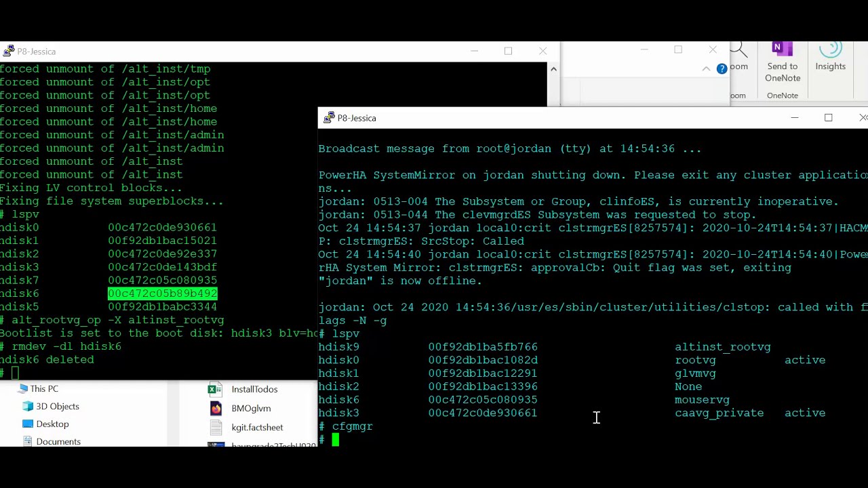Click 'P: clstrmgrES: SrcStop: Called' line
This screenshot has height=488, width=868.
(421, 241)
